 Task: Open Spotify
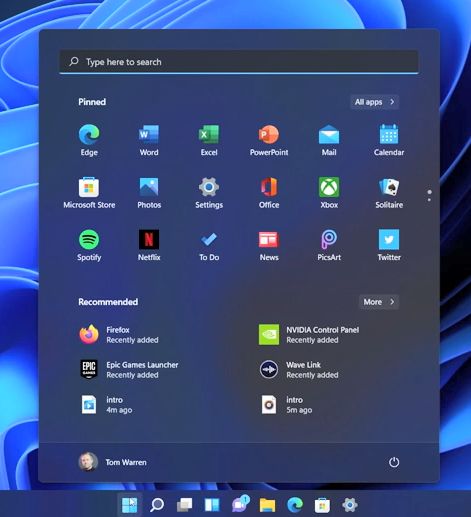[89, 245]
